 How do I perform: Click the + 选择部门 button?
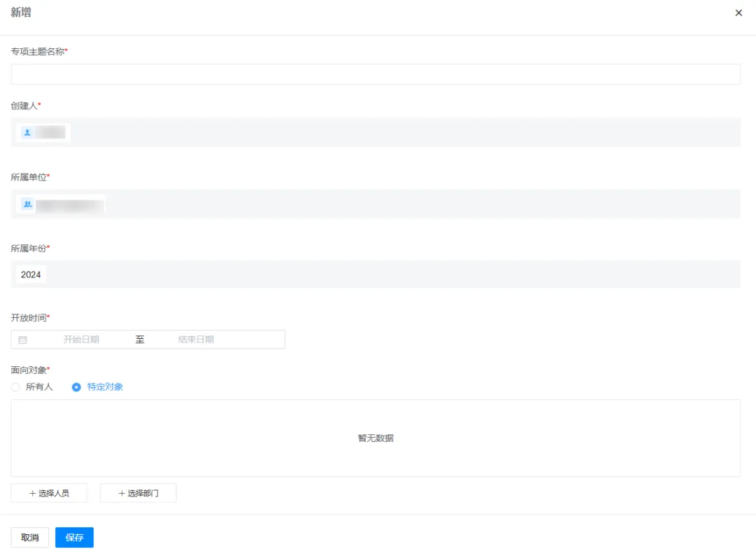(x=139, y=493)
